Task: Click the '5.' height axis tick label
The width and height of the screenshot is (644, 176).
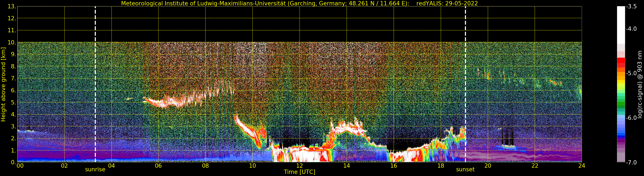Action: (x=13, y=102)
